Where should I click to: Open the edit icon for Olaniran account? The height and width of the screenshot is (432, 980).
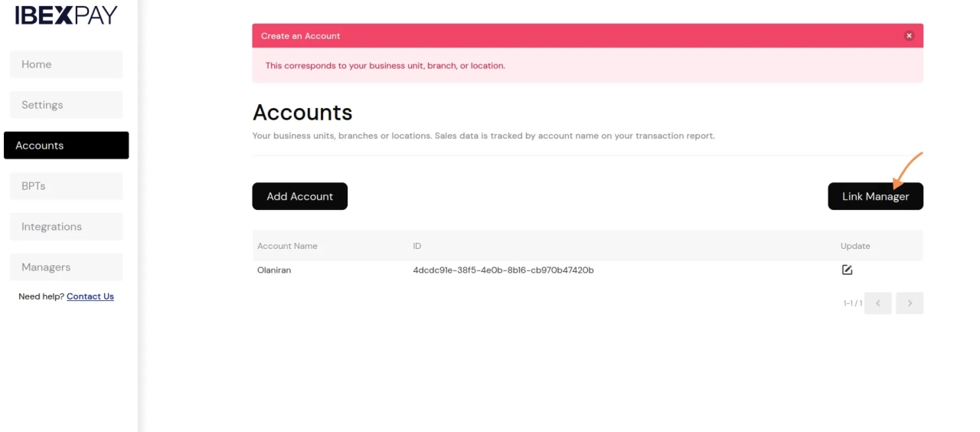tap(847, 270)
